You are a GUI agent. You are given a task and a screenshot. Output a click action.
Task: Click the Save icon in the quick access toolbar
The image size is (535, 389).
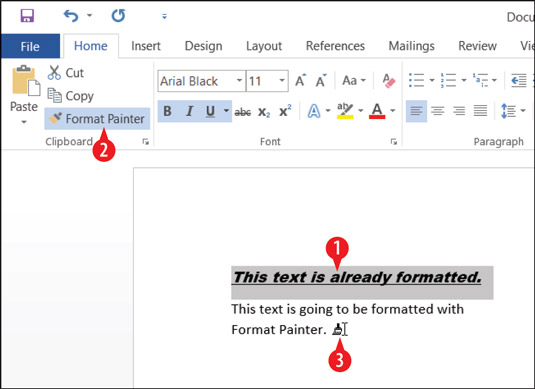pos(27,16)
